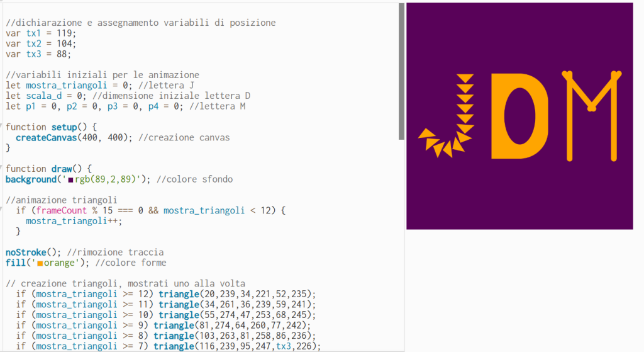
Task: Click the '//colore sfondo' comment
Action: click(x=194, y=179)
